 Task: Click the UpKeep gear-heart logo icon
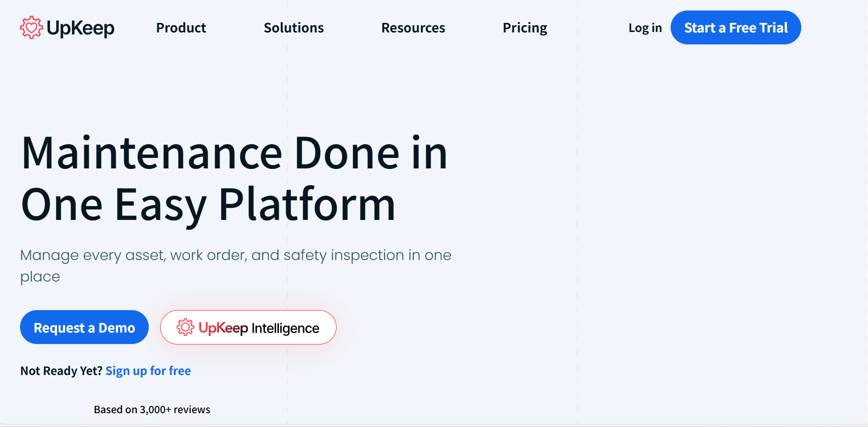click(31, 28)
